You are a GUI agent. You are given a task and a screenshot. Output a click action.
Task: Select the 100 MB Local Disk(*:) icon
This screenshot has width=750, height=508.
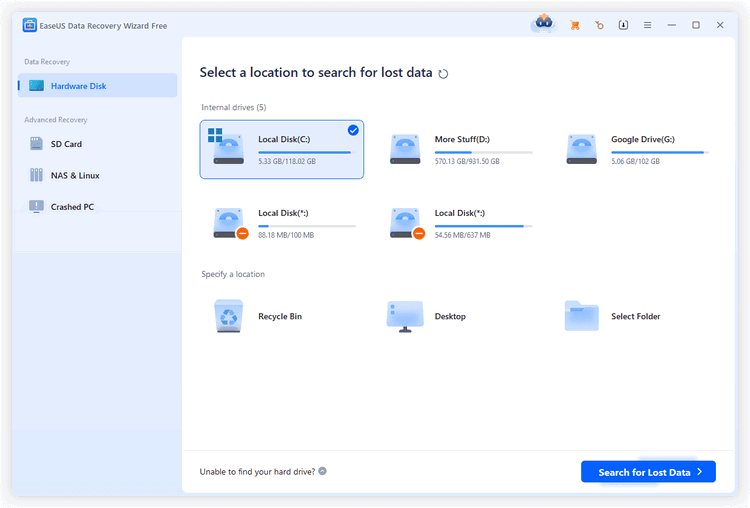pos(231,223)
